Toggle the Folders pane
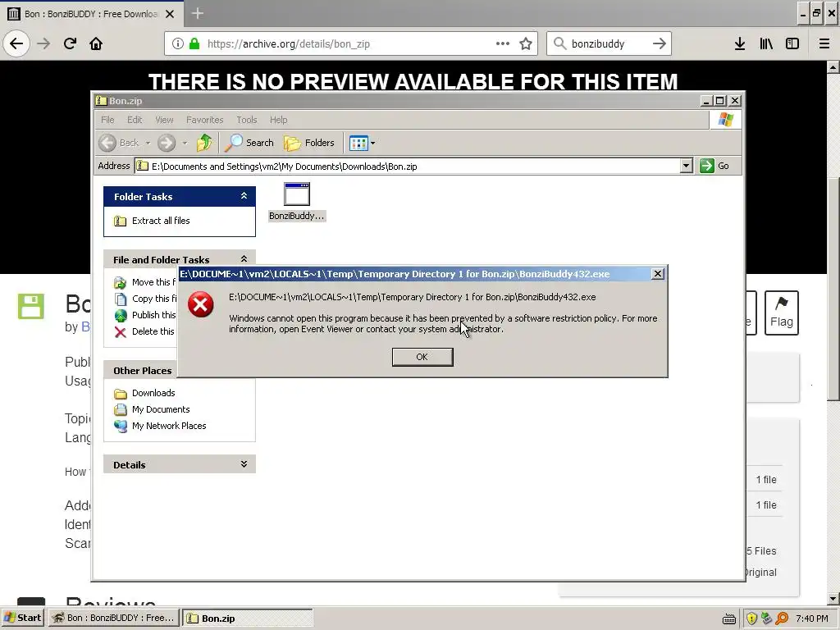 point(309,143)
